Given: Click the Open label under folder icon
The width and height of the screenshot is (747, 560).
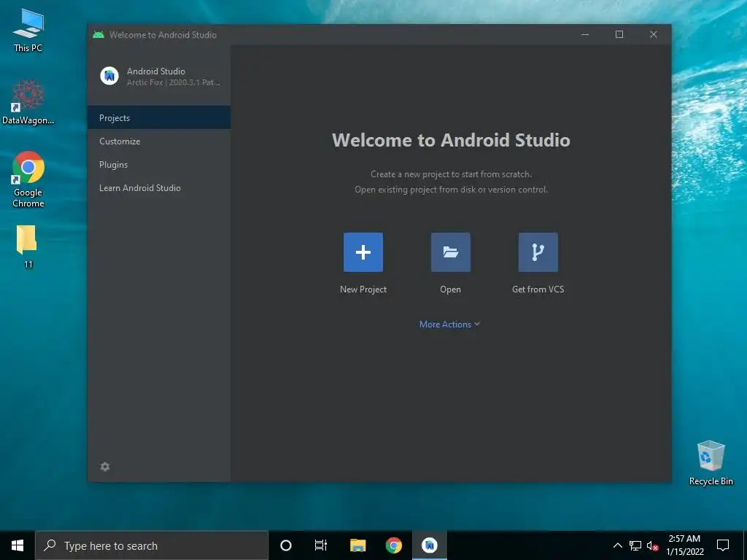Looking at the screenshot, I should (450, 289).
